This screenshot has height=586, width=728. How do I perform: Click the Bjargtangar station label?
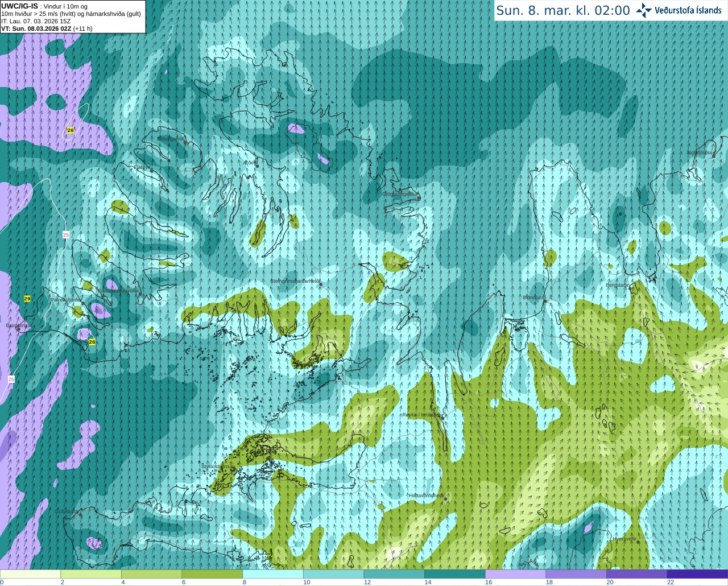tap(18, 325)
